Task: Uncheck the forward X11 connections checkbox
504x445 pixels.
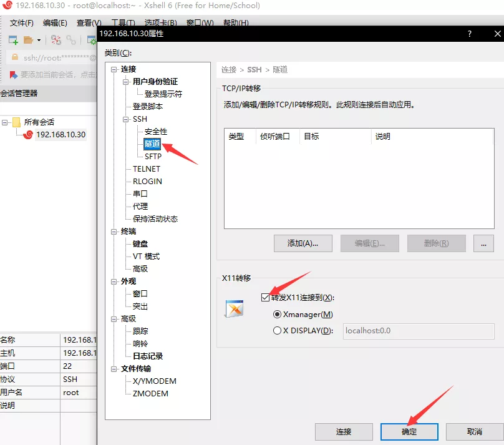Action: tap(266, 297)
